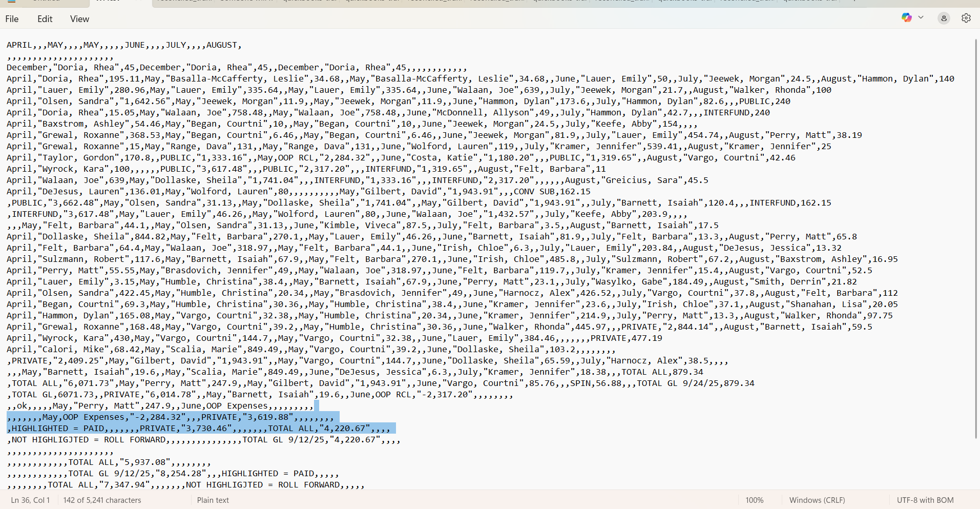
Task: Open Copilot in Notepad
Action: [906, 17]
